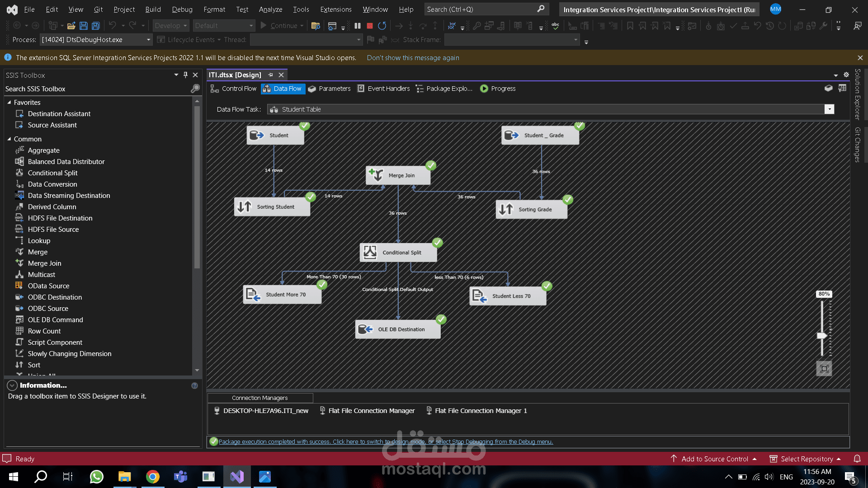Open the Debug menu

[182, 9]
